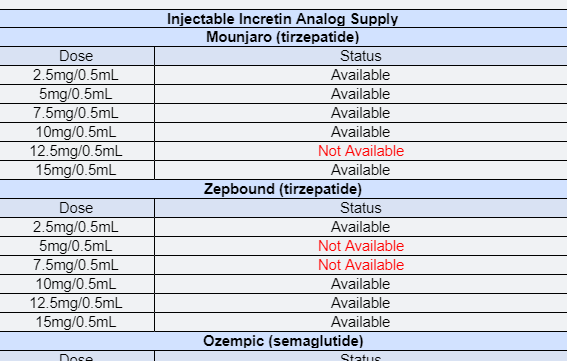Click Not Available status for Zepbound 7.5mg/0.5mL
Viewport: 567px width, 361px height.
click(361, 265)
